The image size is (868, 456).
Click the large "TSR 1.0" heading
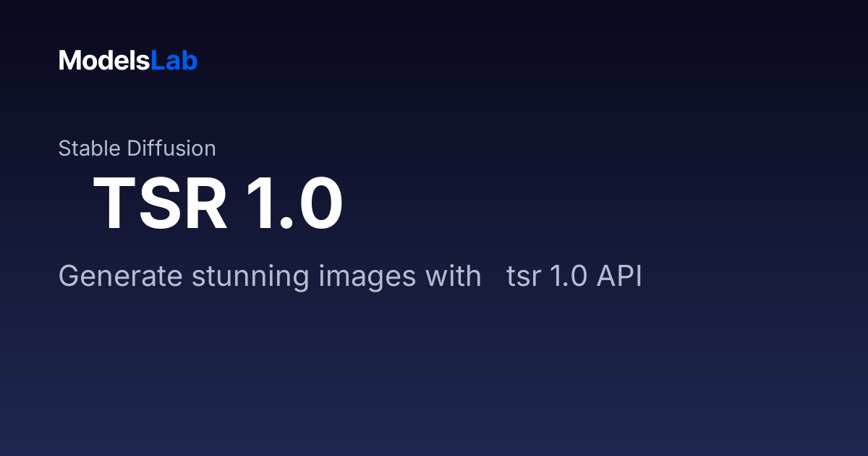coord(218,205)
